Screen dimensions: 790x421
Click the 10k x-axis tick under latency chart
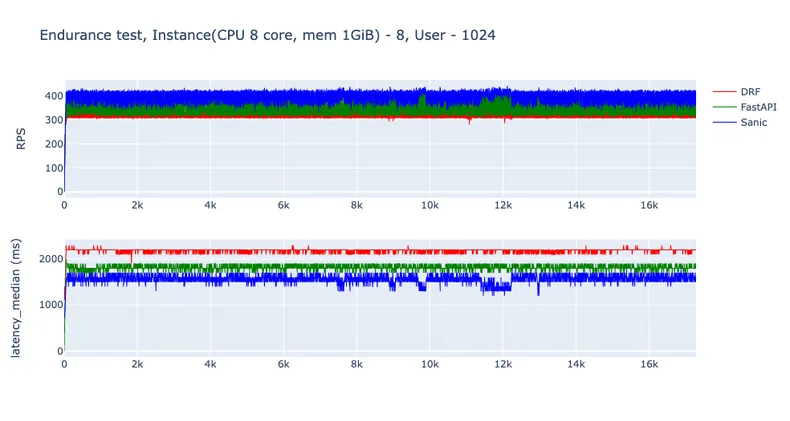[429, 364]
